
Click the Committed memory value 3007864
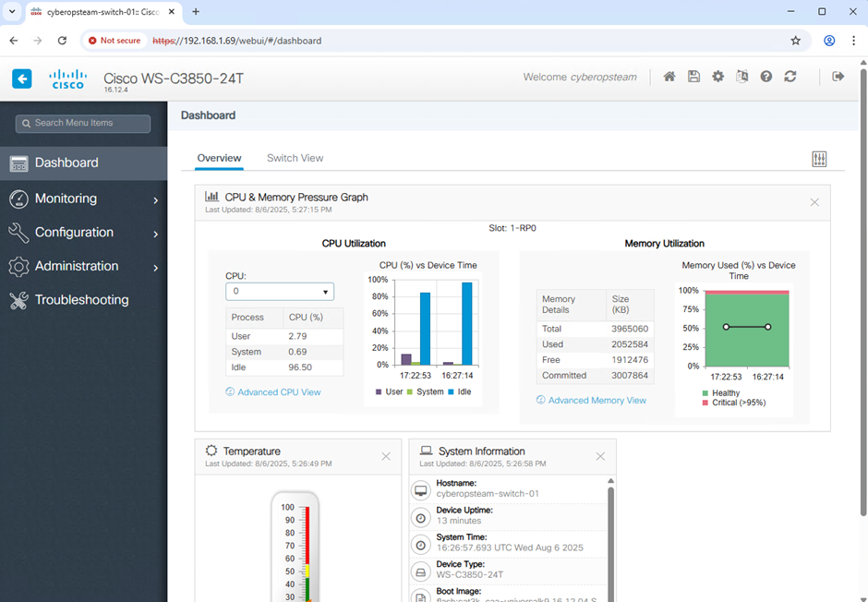point(630,375)
